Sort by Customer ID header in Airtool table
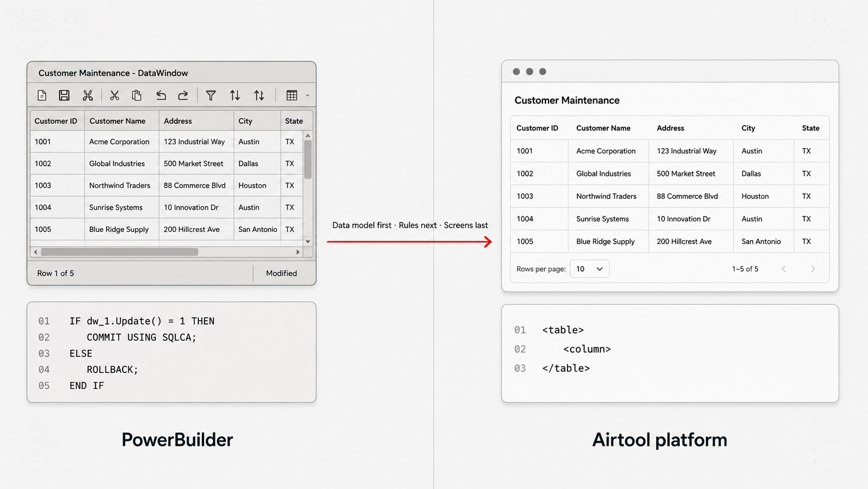868x489 pixels. 537,128
